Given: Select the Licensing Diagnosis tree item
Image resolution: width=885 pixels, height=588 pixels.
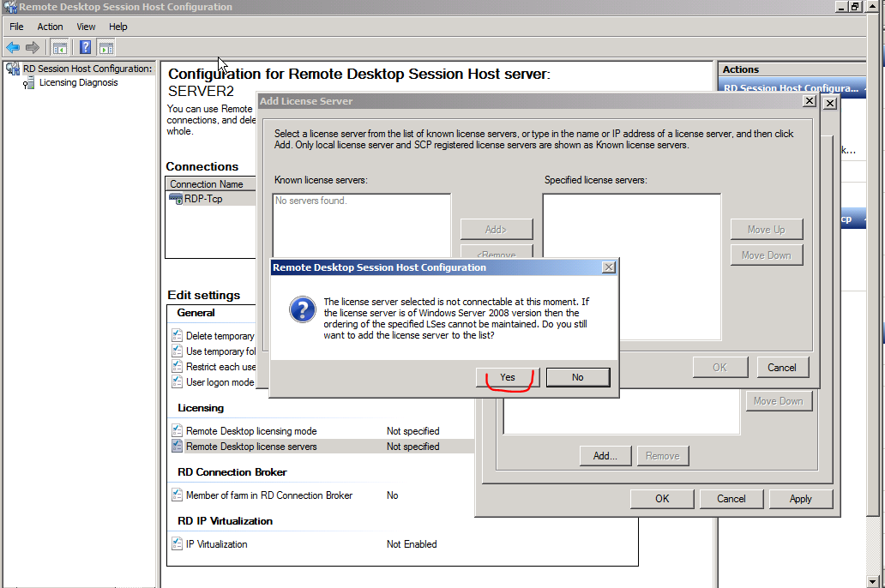Looking at the screenshot, I should tap(78, 82).
